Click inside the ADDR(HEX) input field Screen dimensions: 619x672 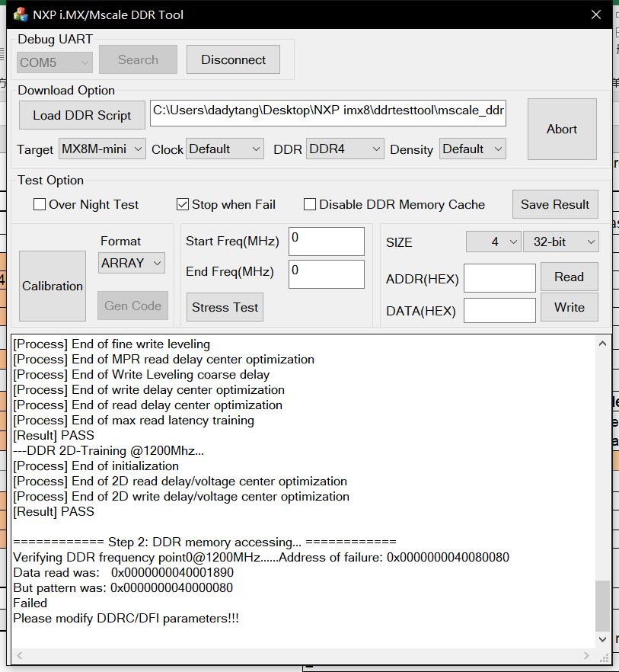click(499, 278)
